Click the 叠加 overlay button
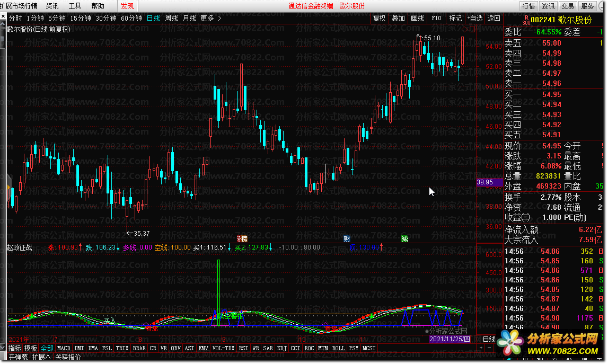608x364 pixels. (398, 18)
